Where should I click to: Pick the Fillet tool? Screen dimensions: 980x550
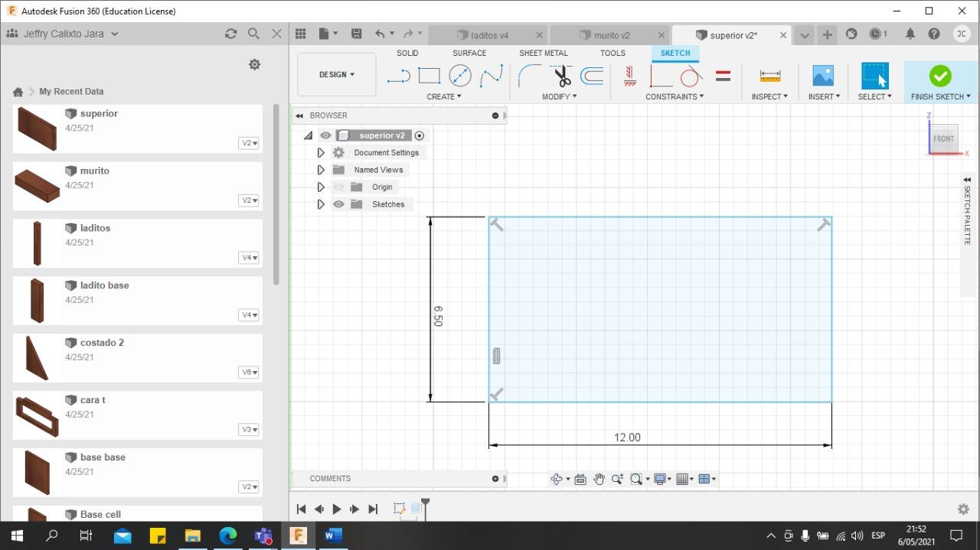click(x=529, y=76)
